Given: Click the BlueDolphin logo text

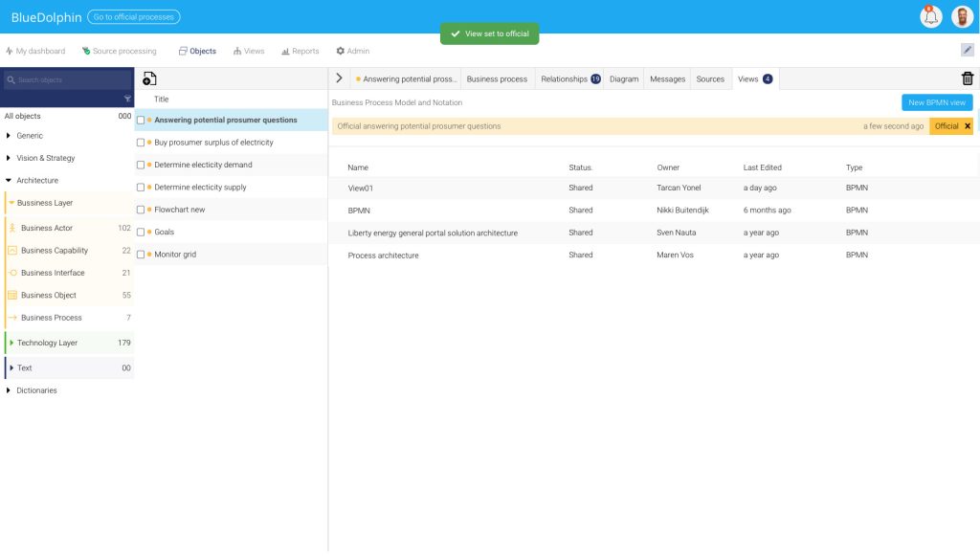Looking at the screenshot, I should [x=46, y=17].
